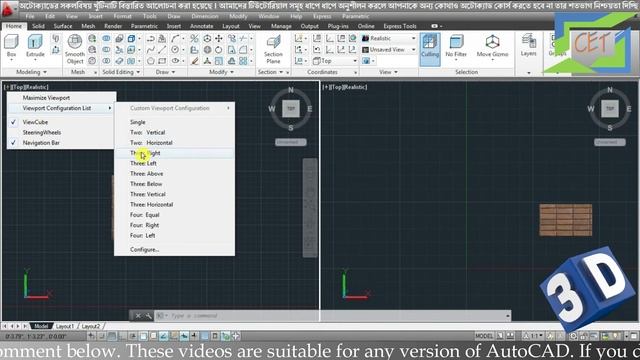Open the Layers panel button

click(529, 45)
